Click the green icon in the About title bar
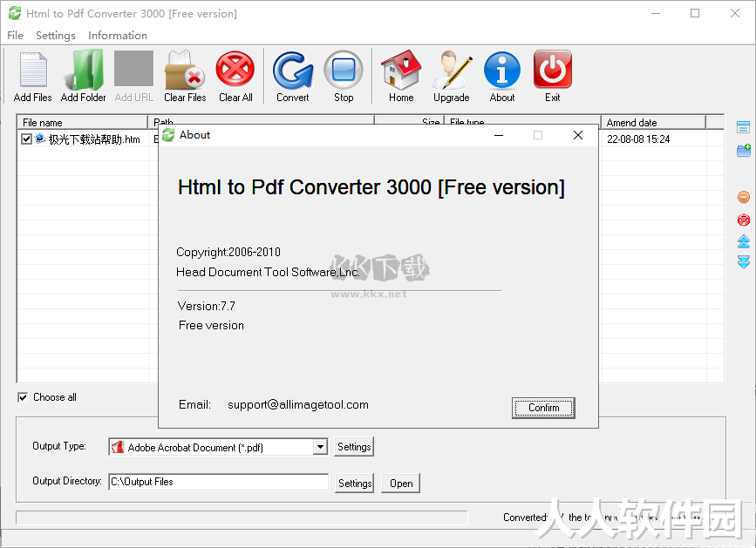756x548 pixels. point(168,135)
